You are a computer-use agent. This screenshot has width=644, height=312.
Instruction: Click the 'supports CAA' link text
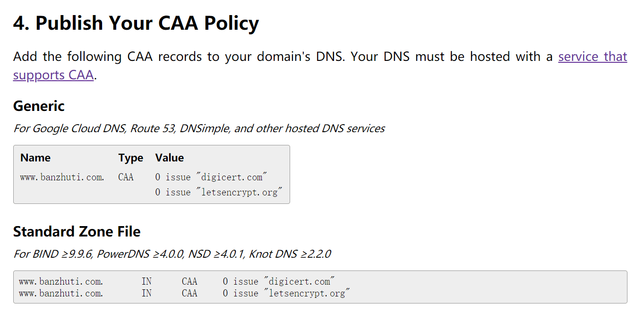click(x=53, y=75)
